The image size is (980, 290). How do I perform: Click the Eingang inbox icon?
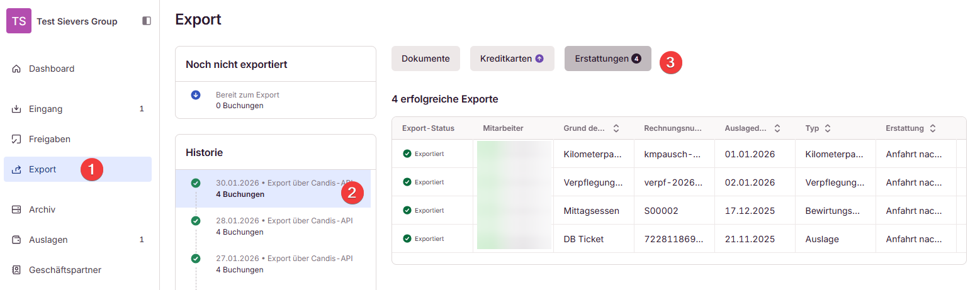[x=17, y=109]
